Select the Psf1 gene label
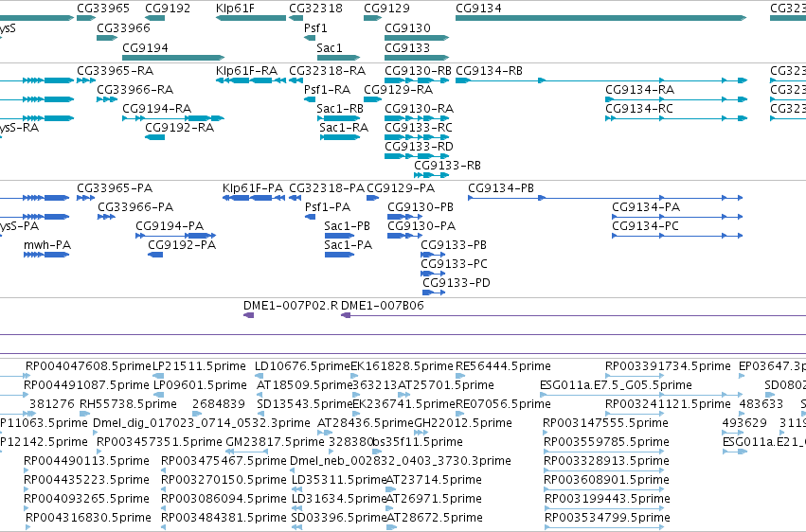Viewport: 806px width, 532px height. 315,27
